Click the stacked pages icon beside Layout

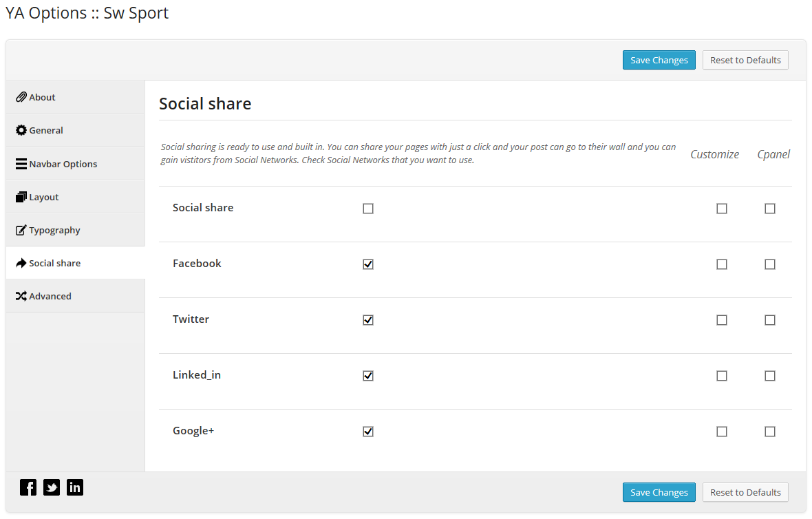click(21, 197)
